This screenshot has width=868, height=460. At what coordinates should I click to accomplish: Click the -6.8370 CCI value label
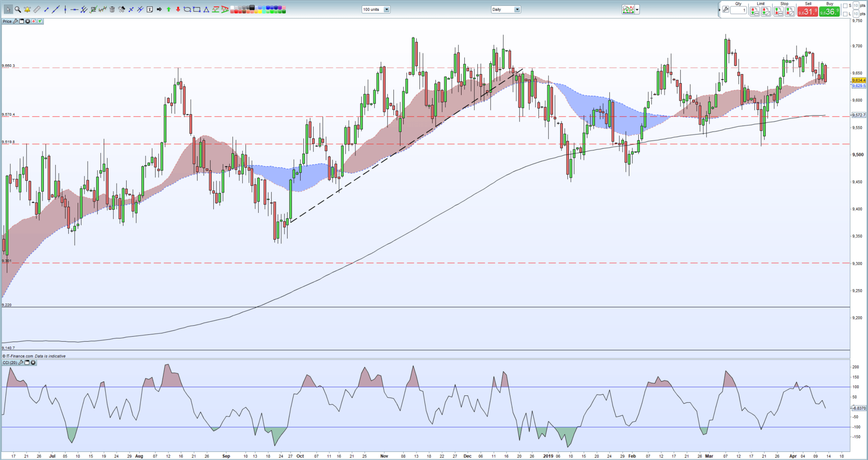pos(859,408)
